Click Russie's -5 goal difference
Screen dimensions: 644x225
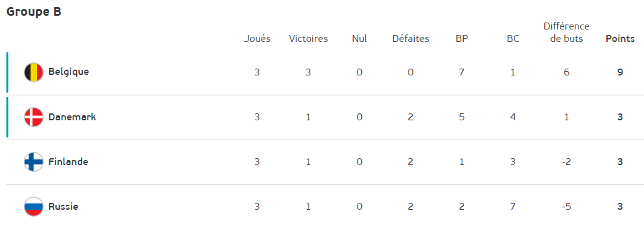pos(567,207)
